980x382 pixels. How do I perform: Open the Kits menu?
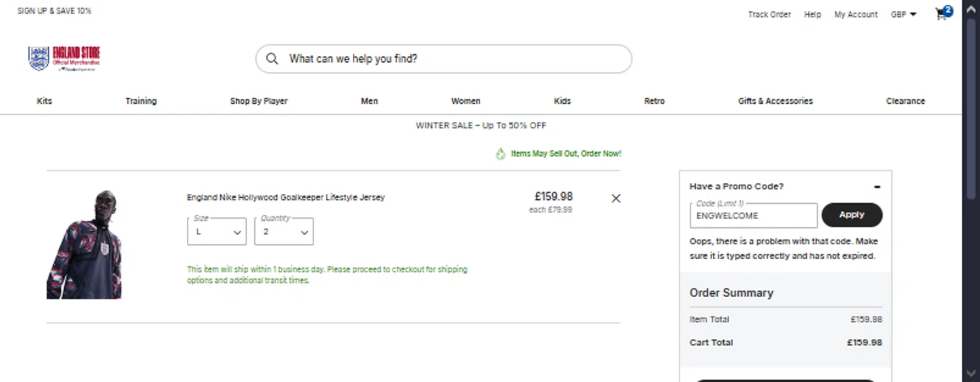[44, 101]
